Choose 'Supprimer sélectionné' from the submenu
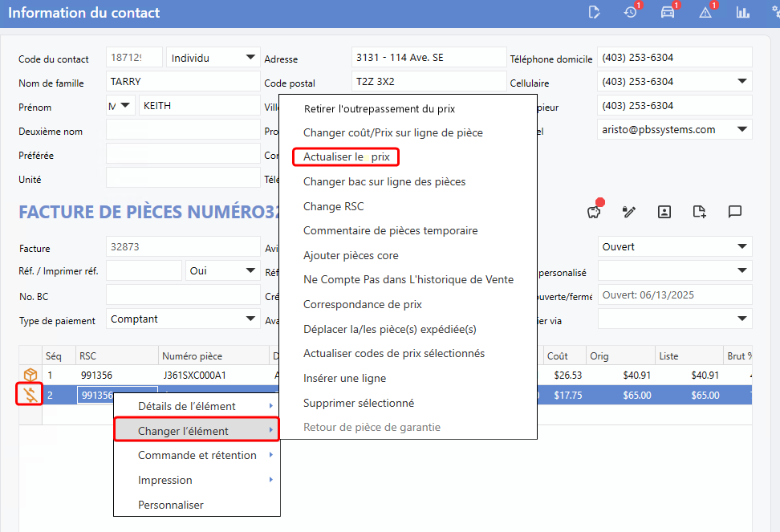780x532 pixels. pos(358,403)
